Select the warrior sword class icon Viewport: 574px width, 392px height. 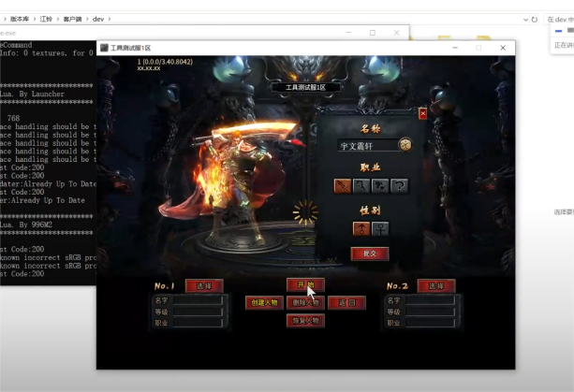343,186
